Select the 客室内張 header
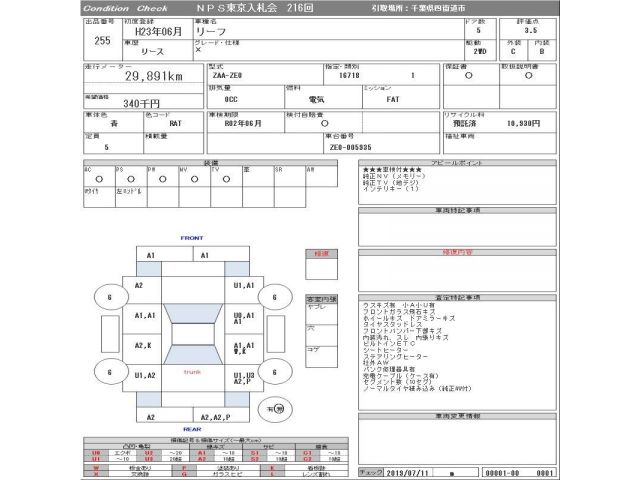This screenshot has width=640, height=480. (x=321, y=299)
